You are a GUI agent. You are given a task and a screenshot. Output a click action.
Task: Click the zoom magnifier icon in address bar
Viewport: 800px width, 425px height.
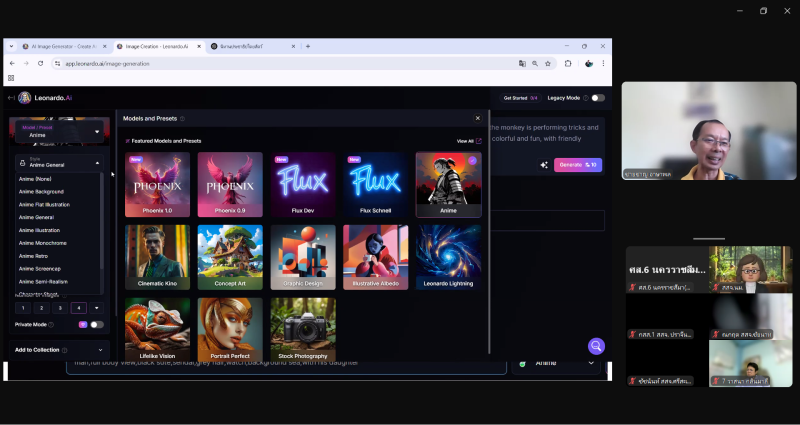535,64
